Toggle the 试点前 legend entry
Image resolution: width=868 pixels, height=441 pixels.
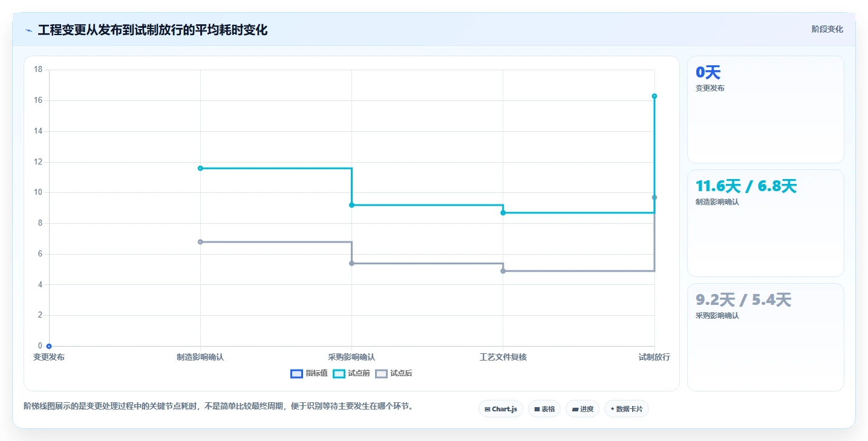(351, 374)
